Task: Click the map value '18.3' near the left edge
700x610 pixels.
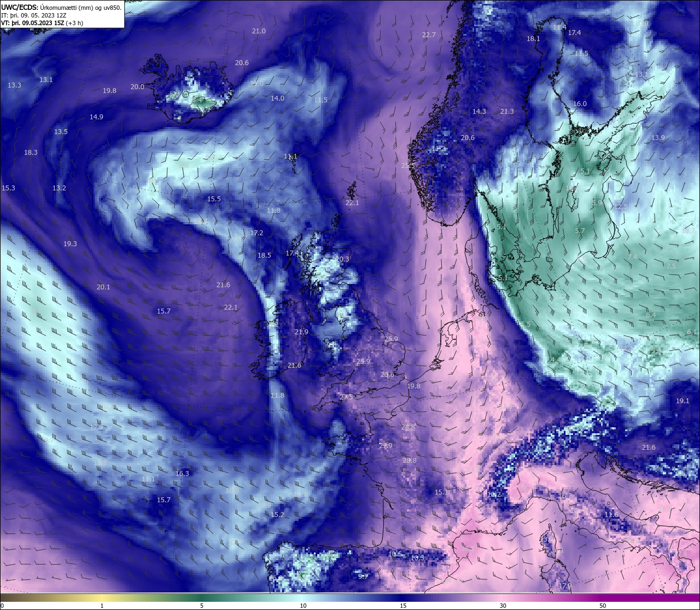Action: [31, 153]
